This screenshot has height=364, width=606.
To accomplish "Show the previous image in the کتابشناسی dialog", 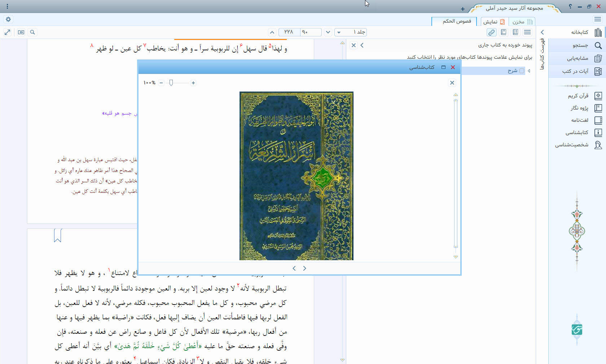I will point(294,268).
